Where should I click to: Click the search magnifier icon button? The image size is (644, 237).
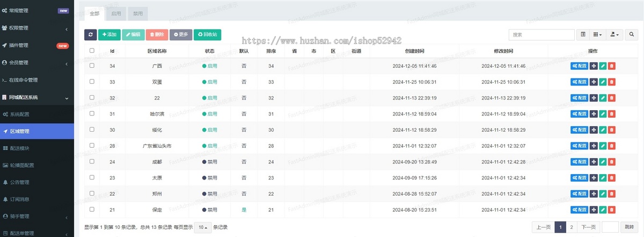tap(632, 34)
